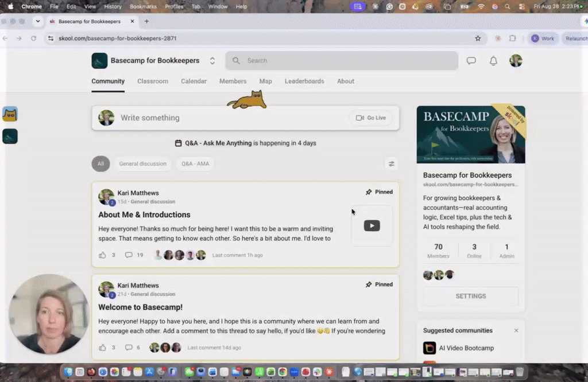Open the Work profile menu in Chrome

(543, 38)
